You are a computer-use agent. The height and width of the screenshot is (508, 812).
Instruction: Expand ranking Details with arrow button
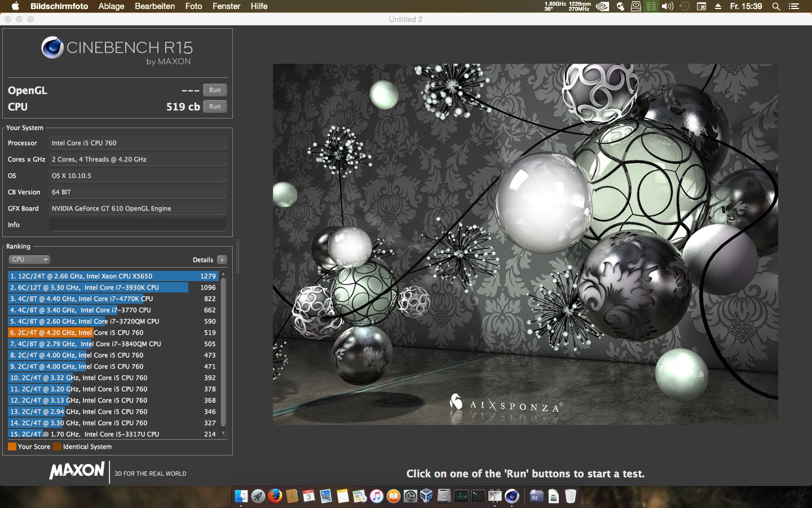click(x=222, y=260)
